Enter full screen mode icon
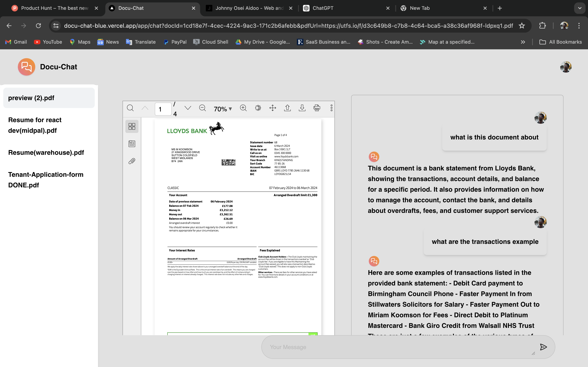The image size is (588, 367). click(273, 108)
